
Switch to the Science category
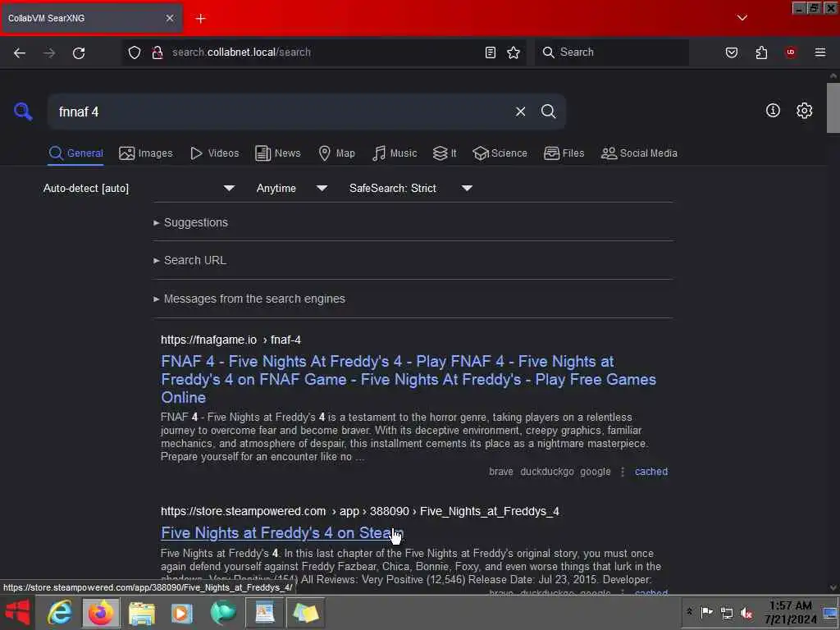click(500, 153)
